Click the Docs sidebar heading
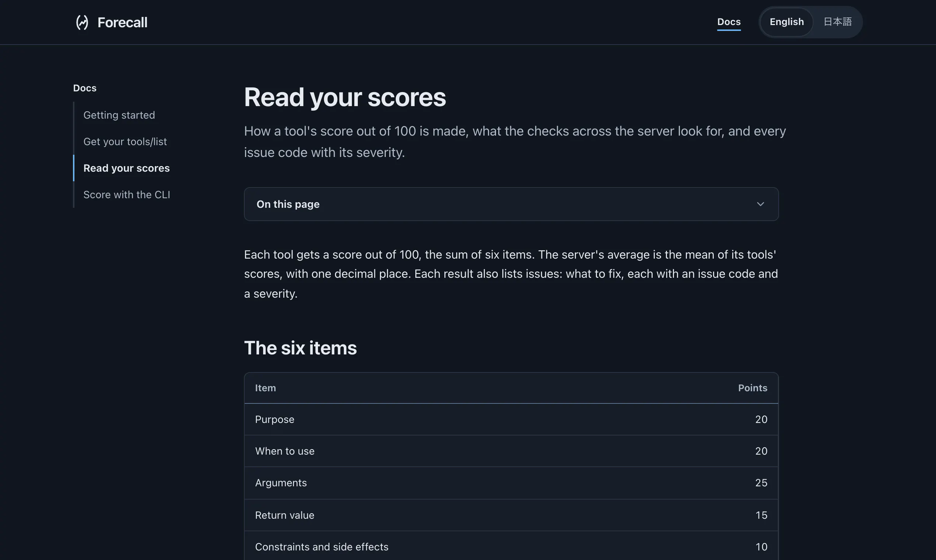The width and height of the screenshot is (936, 560). coord(84,88)
